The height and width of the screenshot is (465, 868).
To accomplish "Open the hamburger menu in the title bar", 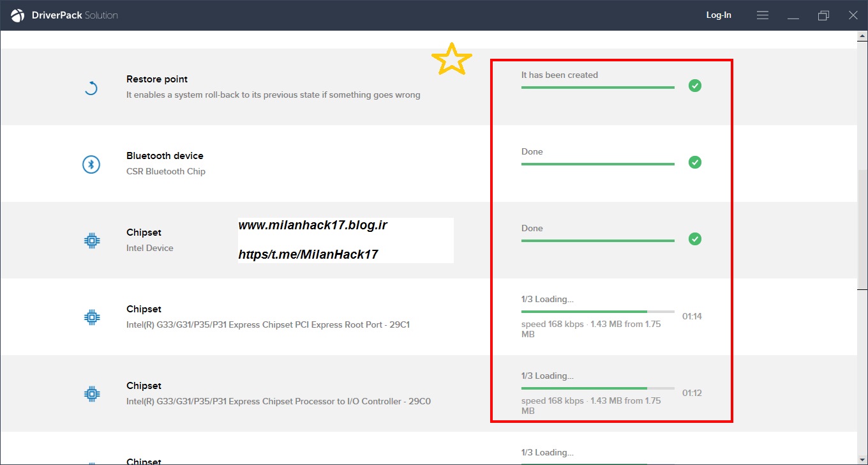I will pyautogui.click(x=763, y=15).
